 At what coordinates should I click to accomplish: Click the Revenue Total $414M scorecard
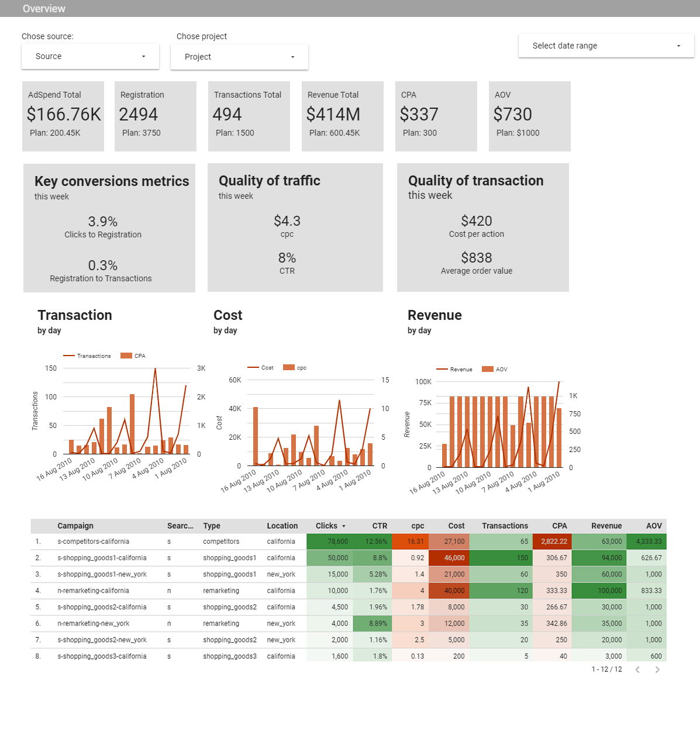343,116
